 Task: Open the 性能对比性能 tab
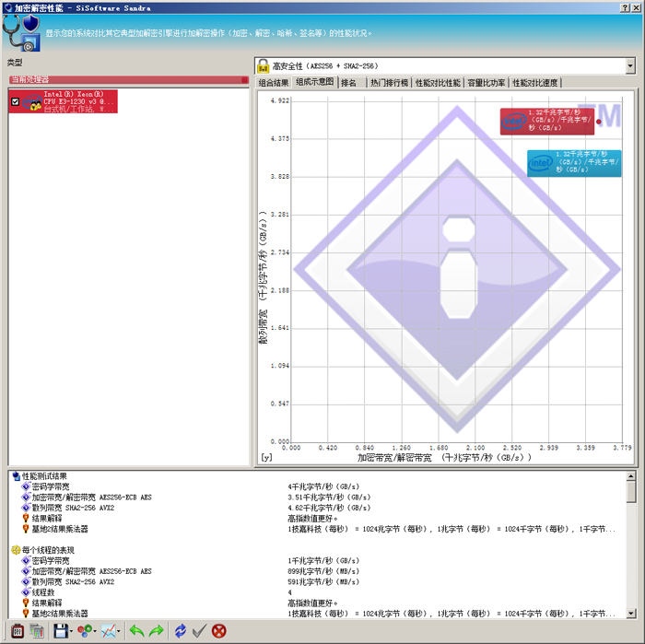click(438, 83)
